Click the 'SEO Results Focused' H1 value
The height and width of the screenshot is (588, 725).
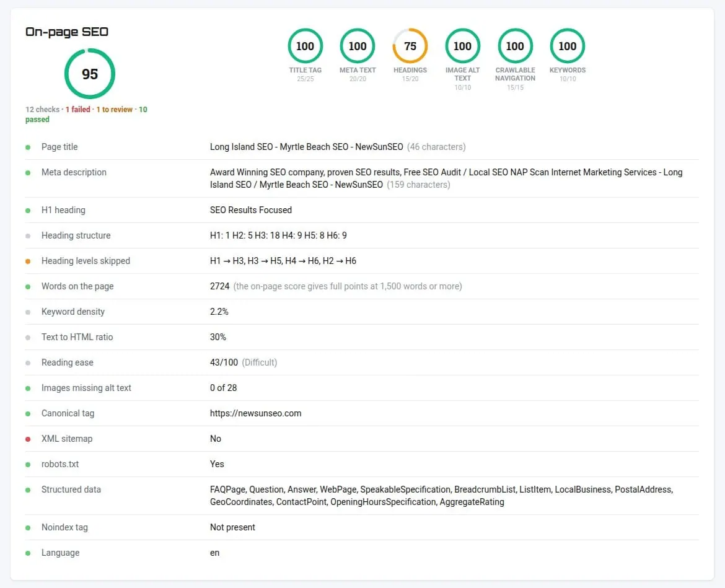point(250,210)
